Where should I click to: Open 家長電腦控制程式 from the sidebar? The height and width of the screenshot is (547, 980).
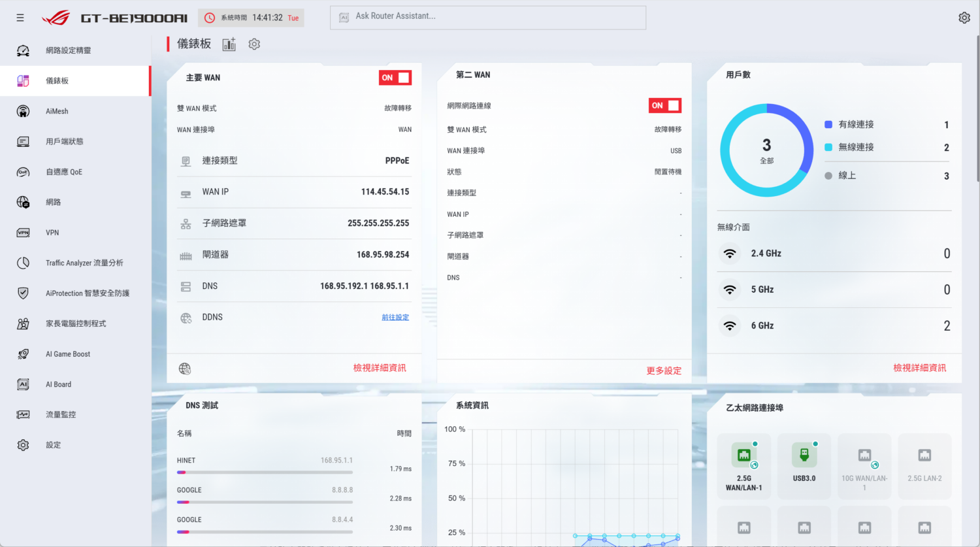point(75,323)
